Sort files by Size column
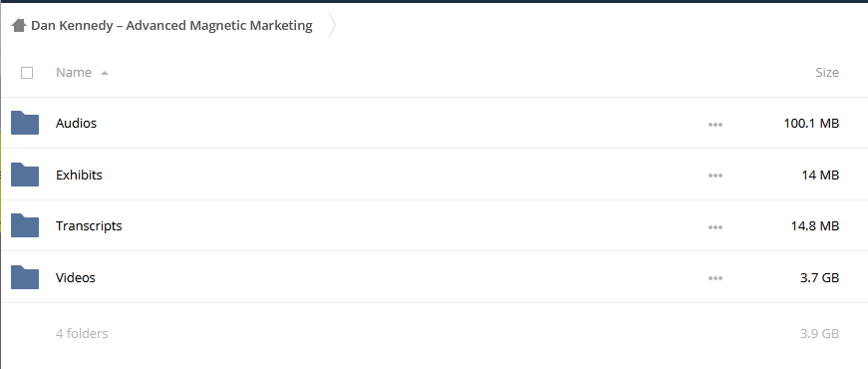The image size is (868, 369). (827, 72)
